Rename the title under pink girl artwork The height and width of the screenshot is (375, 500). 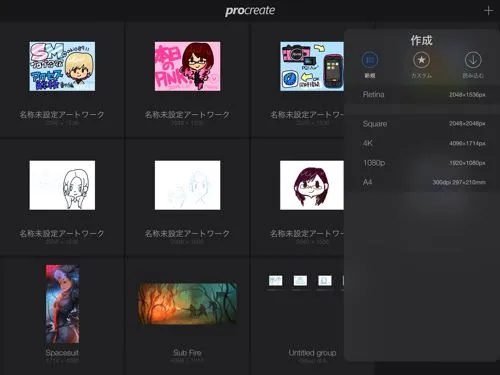click(187, 115)
